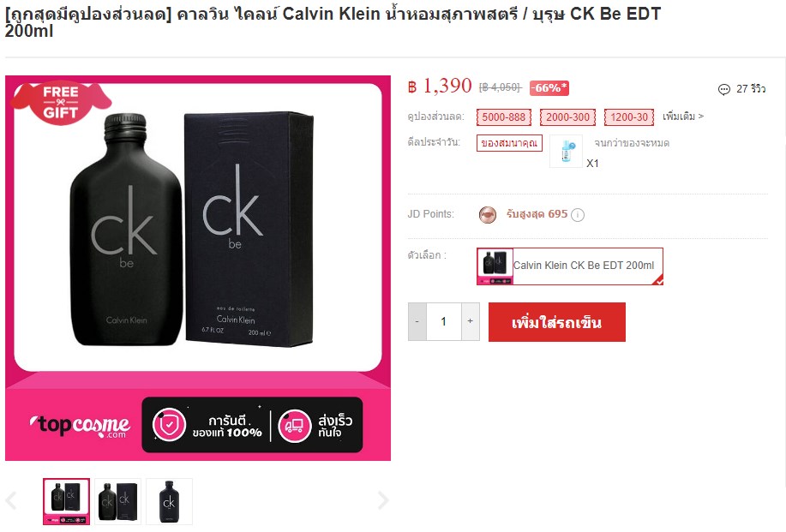Screen dimensions: 786x532
Task: Select the Calvin Klein CK Be EDT 200ml option
Action: coord(569,266)
